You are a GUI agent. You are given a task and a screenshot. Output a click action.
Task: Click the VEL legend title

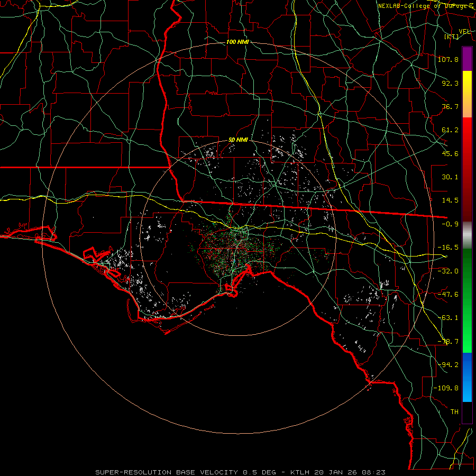465,32
